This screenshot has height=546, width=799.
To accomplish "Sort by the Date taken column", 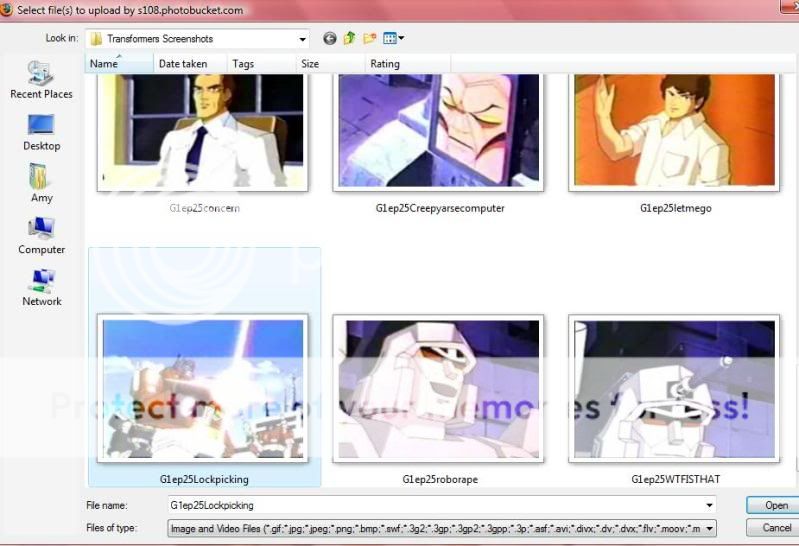I will click(181, 64).
